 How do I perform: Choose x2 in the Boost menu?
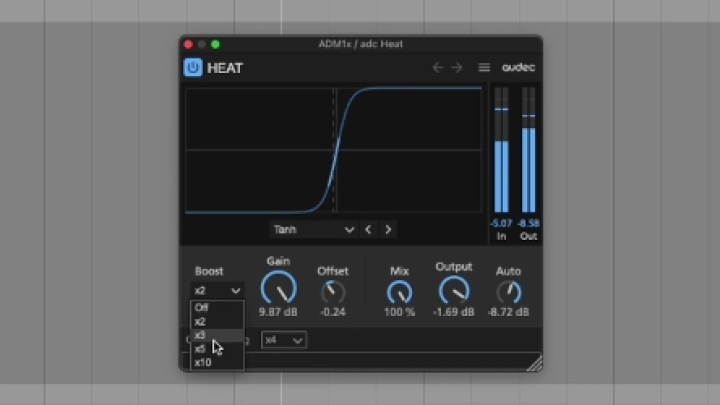(217, 322)
